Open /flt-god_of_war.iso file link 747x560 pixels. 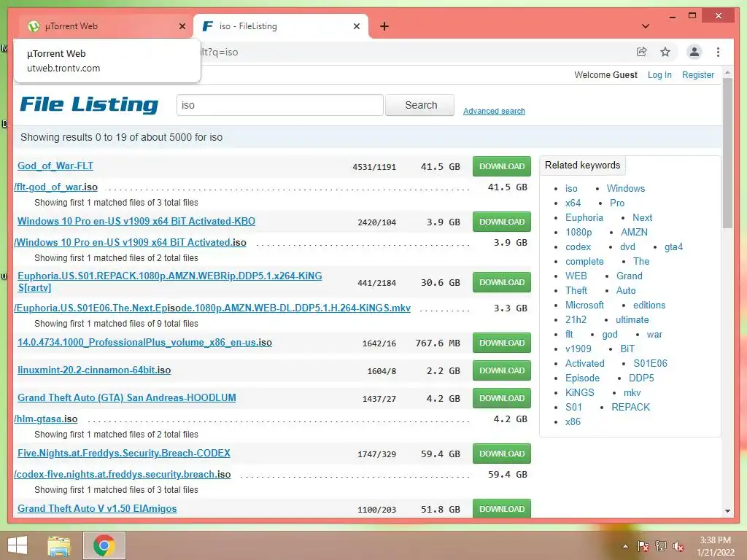tap(55, 187)
